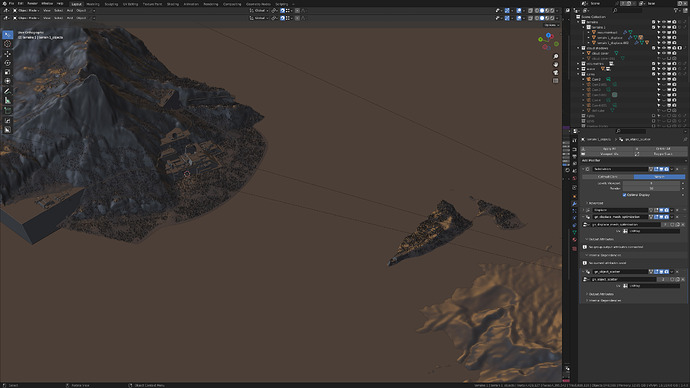Remove the Subdivision modifier with X

coord(678,169)
